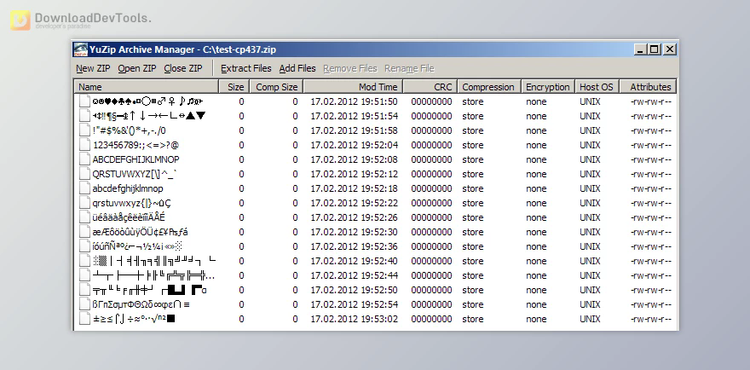Sort by the Mod Time column header

pyautogui.click(x=353, y=87)
